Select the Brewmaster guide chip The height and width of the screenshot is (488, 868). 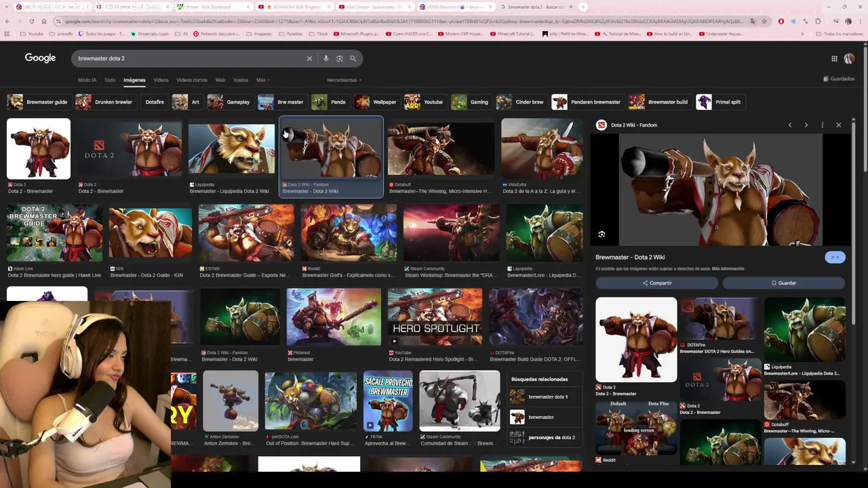(38, 102)
